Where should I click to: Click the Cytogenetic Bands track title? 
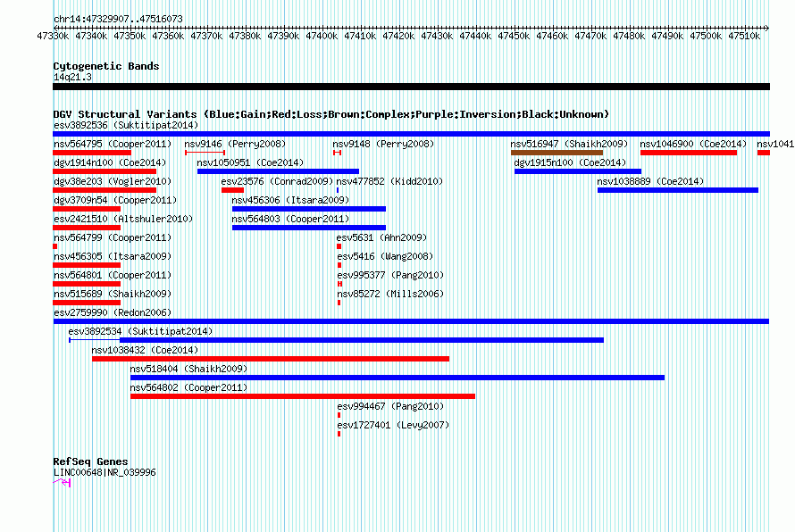pyautogui.click(x=106, y=66)
